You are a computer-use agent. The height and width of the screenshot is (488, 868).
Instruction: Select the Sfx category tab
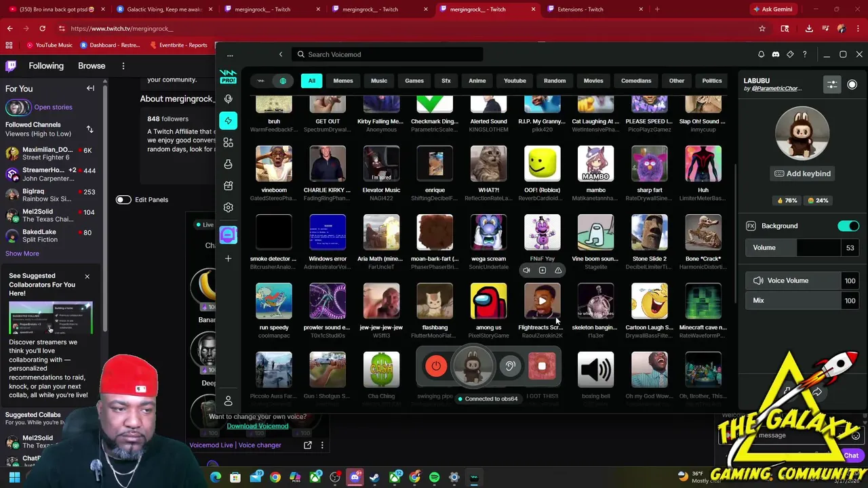coord(446,81)
